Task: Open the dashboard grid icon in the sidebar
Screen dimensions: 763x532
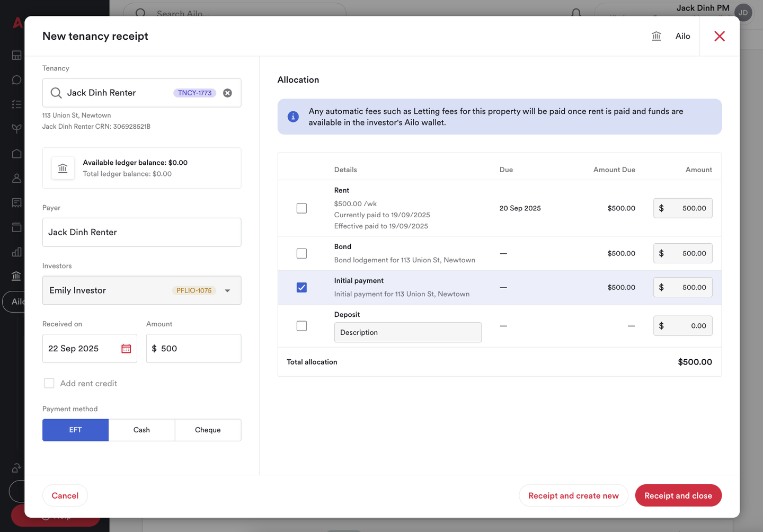Action: tap(16, 55)
